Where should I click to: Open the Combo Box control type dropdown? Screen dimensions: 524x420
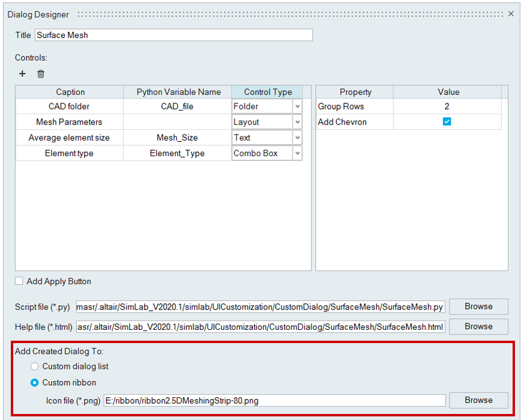click(297, 153)
